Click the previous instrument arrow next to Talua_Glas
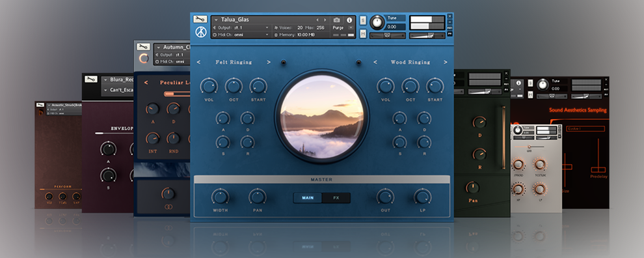This screenshot has width=644, height=258. pyautogui.click(x=317, y=20)
